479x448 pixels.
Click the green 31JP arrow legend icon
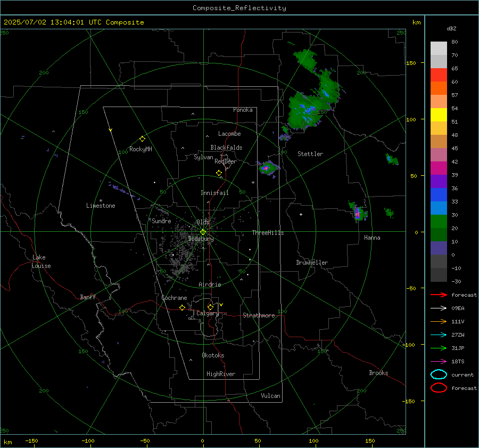[439, 348]
